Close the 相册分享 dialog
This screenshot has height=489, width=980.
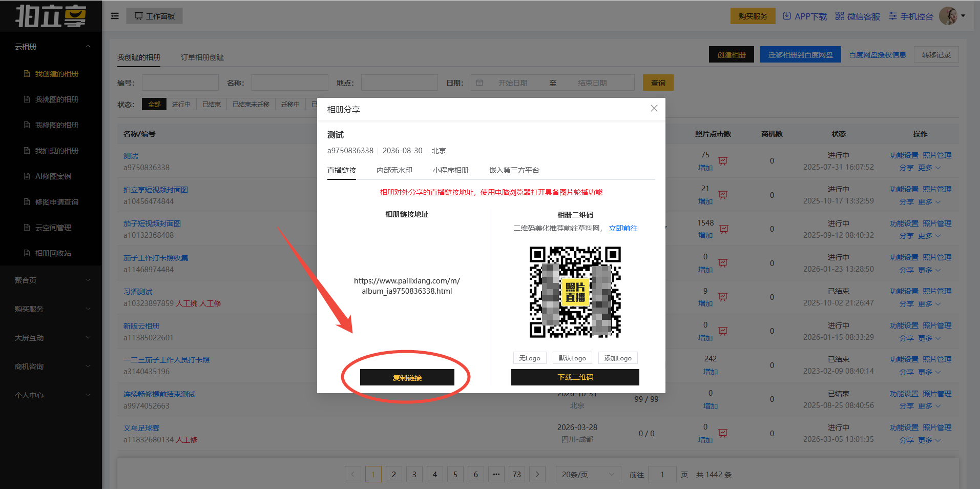click(x=654, y=108)
